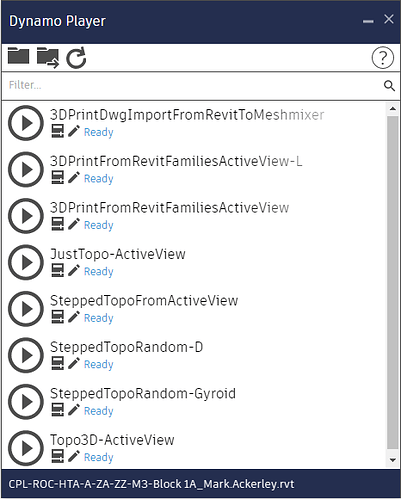Run the SteppedTopoRandom-D script
The image size is (401, 499).
click(26, 355)
